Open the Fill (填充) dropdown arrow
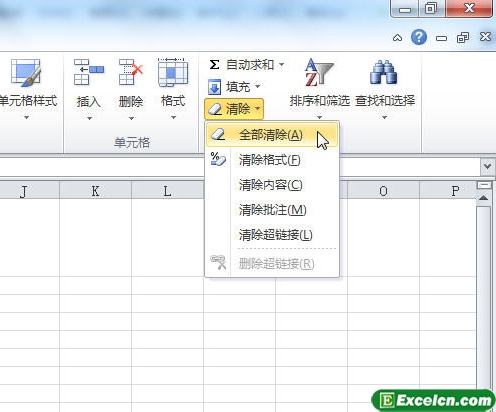This screenshot has height=412, width=496. coord(258,87)
